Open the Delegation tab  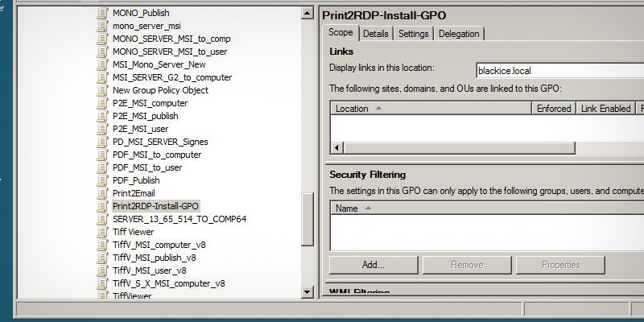460,34
